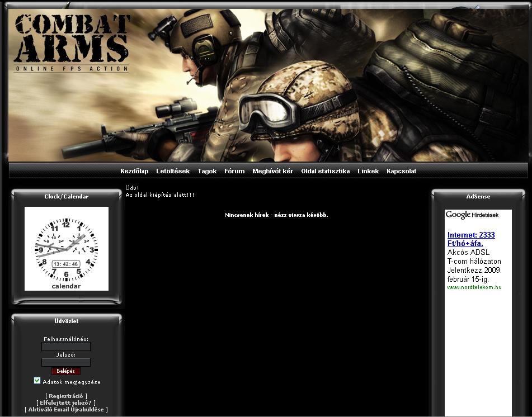532x417 pixels.
Task: Open the Kezdőlap menu item
Action: [x=134, y=171]
